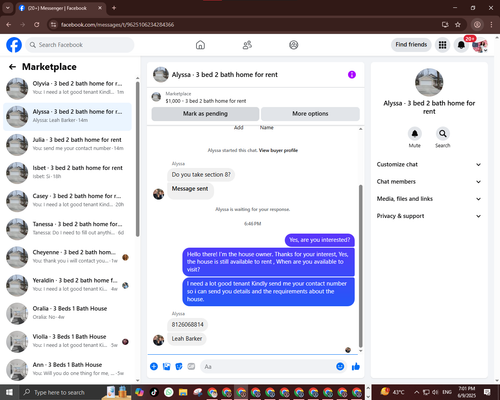Open WhatsApp from the taskbar
This screenshot has height=400, width=500.
pos(169,392)
